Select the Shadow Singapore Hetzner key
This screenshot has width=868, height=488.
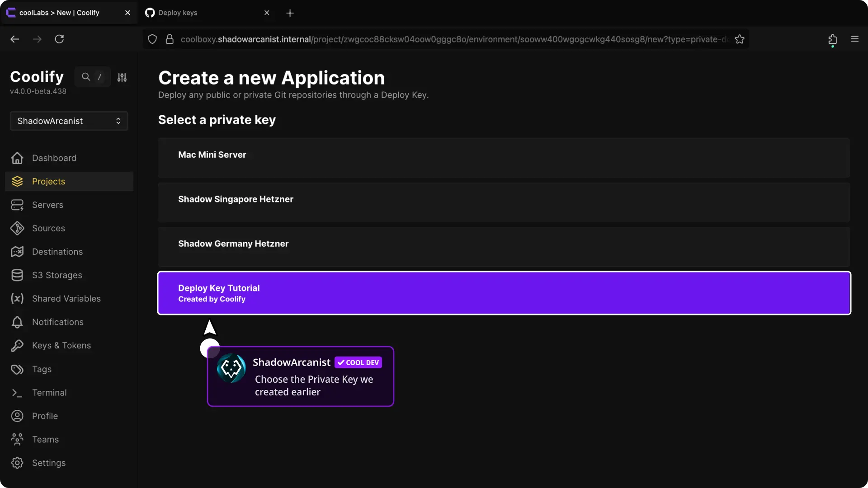[504, 202]
